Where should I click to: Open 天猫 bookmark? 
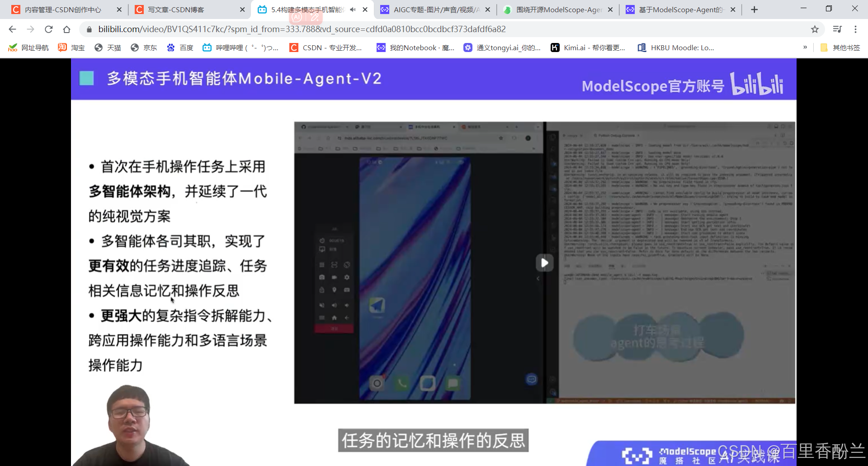(x=108, y=48)
